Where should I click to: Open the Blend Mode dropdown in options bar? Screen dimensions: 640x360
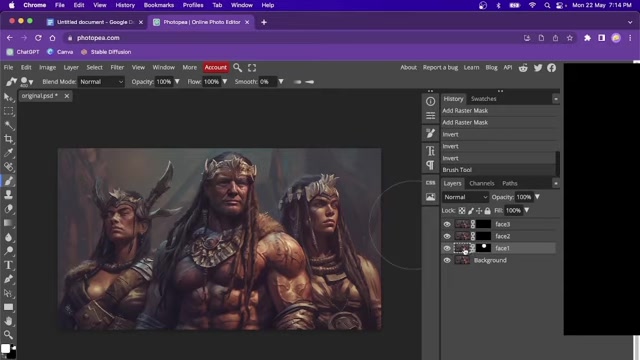(101, 82)
